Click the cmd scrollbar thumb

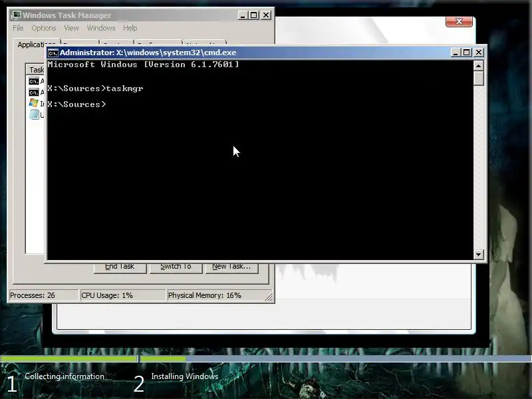pos(478,78)
